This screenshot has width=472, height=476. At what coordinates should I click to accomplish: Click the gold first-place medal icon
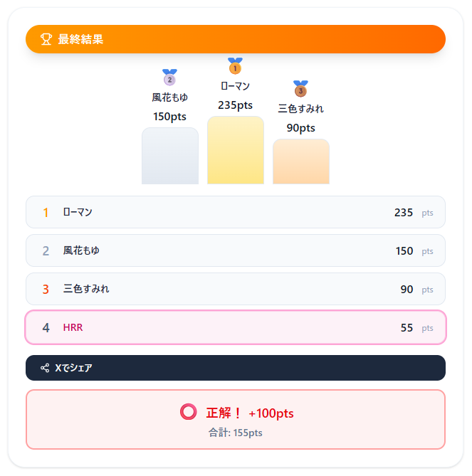click(x=235, y=65)
